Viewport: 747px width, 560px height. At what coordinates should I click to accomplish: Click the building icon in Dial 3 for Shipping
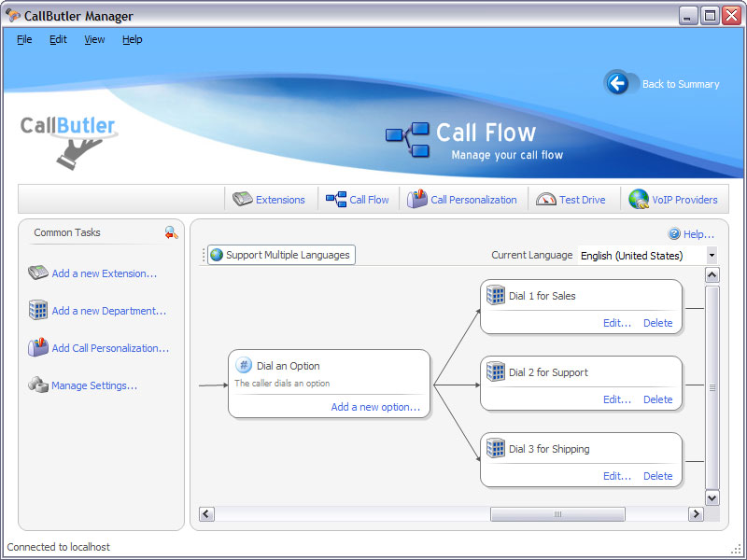click(496, 448)
